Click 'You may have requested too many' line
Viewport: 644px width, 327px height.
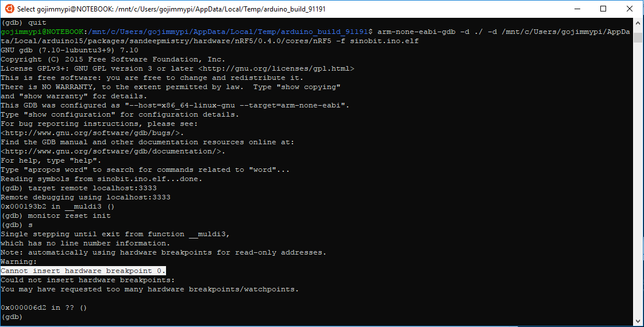pos(149,289)
